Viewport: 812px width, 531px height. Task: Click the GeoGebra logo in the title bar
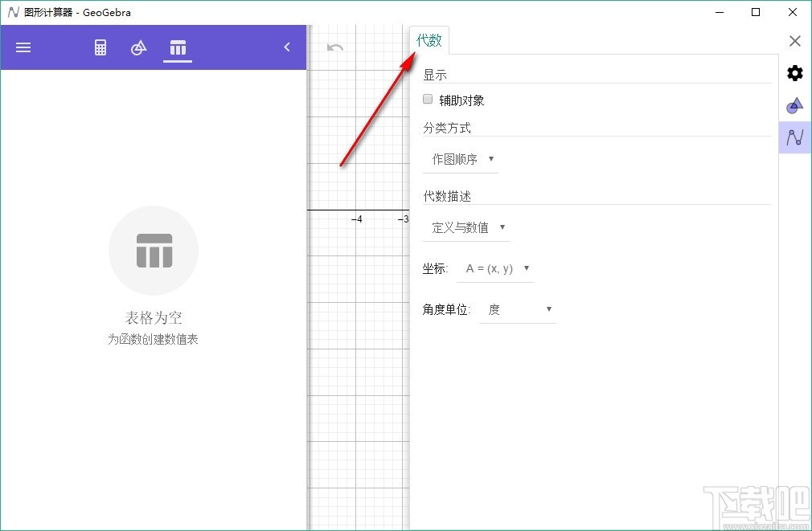tap(13, 12)
